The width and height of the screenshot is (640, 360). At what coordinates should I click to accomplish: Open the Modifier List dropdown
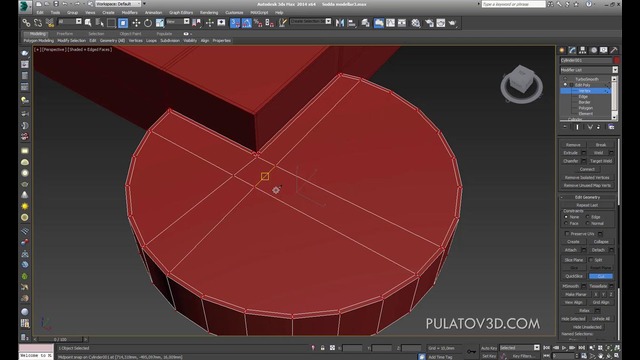click(x=589, y=70)
